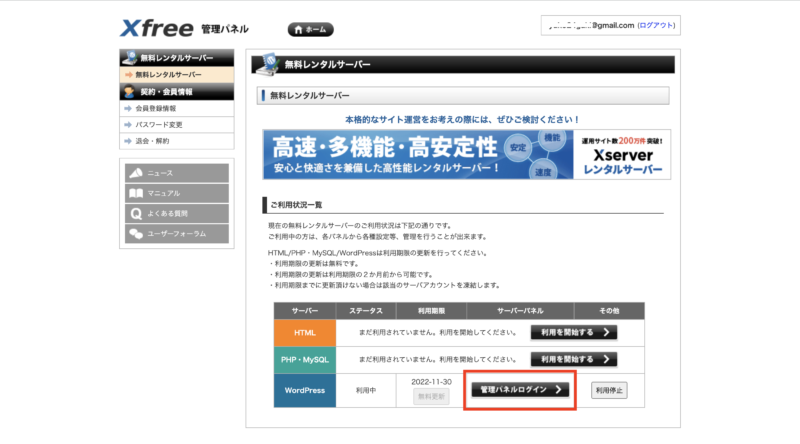Click the Xserver レンタルサーバー banner
The width and height of the screenshot is (800, 444).
tap(466, 154)
